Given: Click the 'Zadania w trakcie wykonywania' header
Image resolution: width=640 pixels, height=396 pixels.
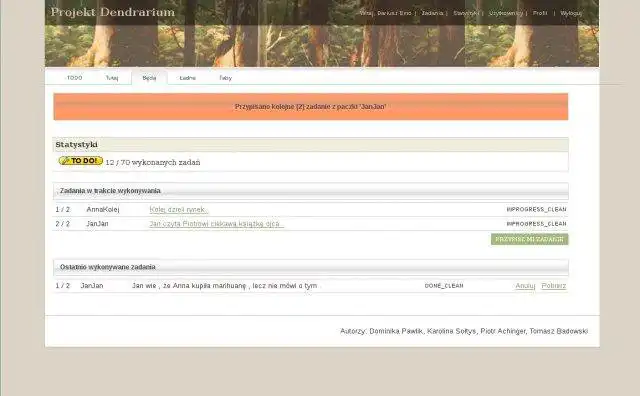Looking at the screenshot, I should pos(311,191).
